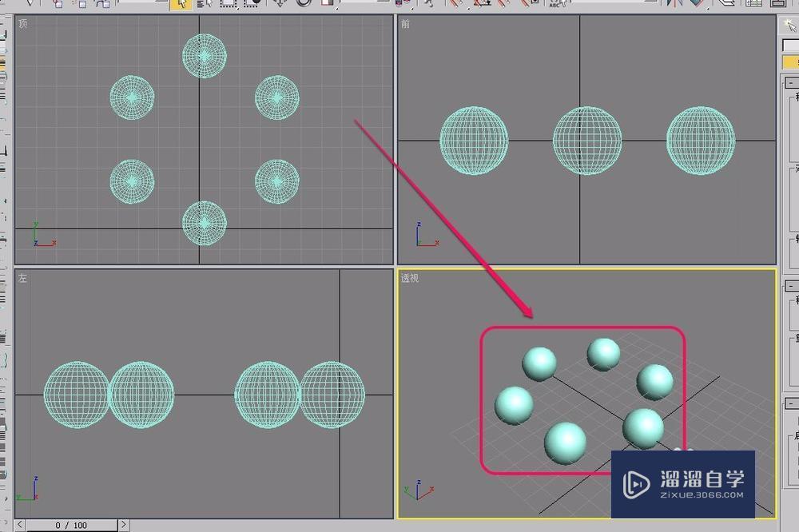
Task: Select the Select Object arrow tool
Action: [180, 4]
